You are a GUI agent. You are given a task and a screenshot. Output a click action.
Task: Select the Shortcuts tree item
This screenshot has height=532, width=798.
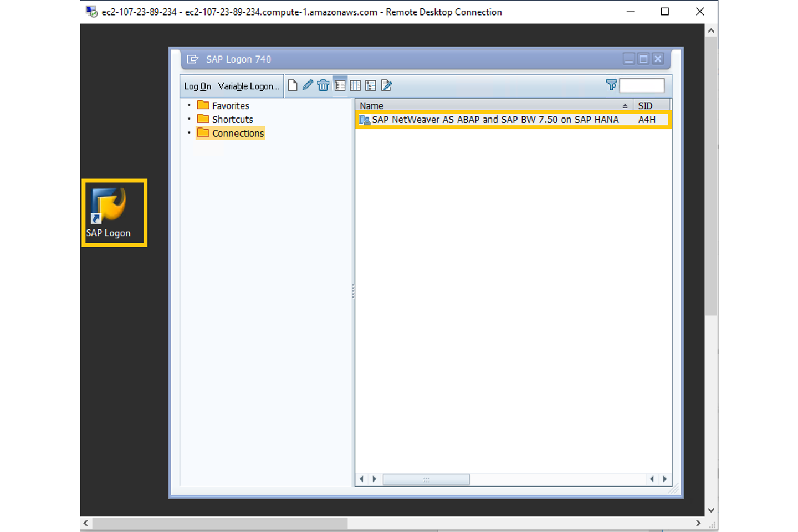click(x=232, y=119)
